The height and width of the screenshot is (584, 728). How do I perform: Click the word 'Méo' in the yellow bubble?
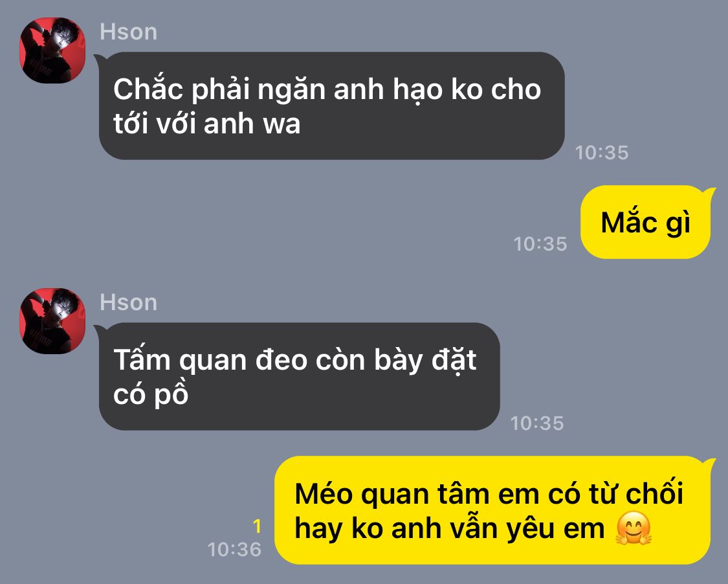pyautogui.click(x=324, y=493)
